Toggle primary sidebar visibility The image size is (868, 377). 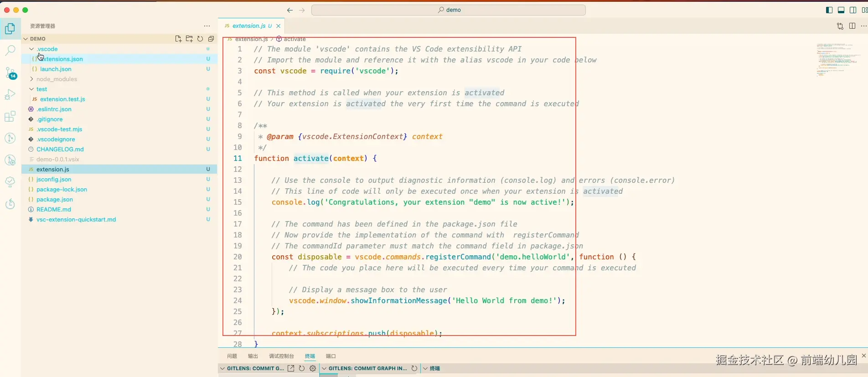[829, 10]
